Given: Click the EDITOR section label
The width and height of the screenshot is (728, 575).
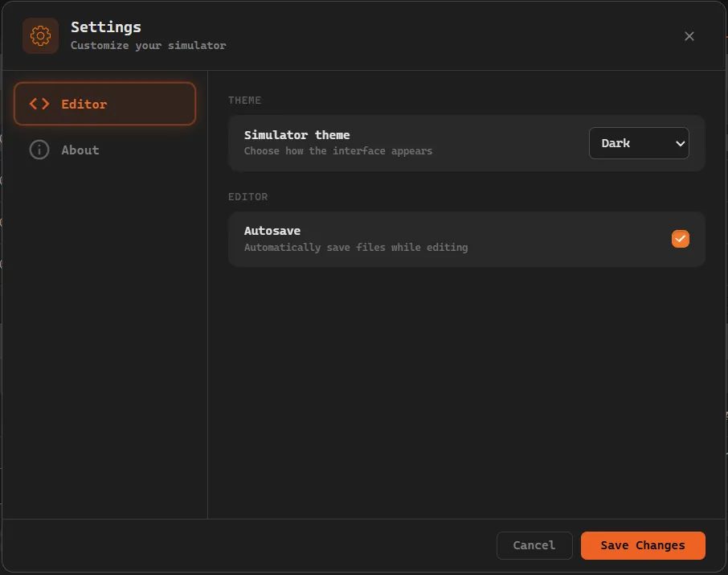Looking at the screenshot, I should pyautogui.click(x=247, y=197).
